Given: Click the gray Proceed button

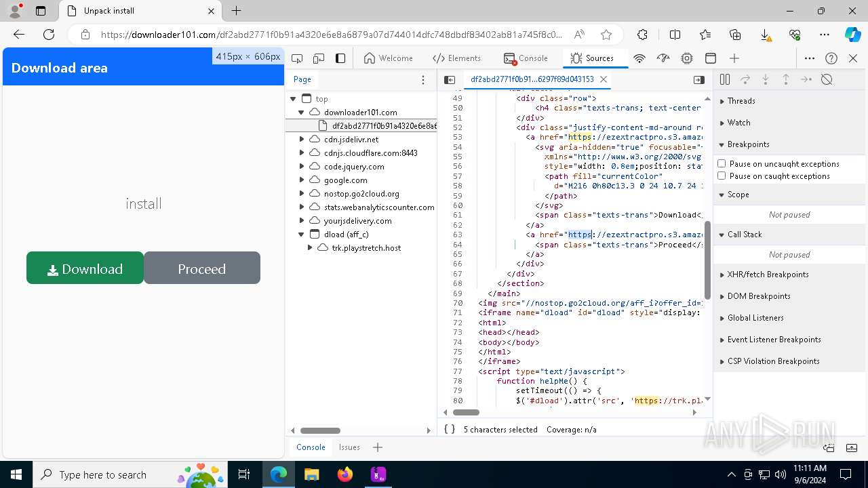Looking at the screenshot, I should click(202, 268).
